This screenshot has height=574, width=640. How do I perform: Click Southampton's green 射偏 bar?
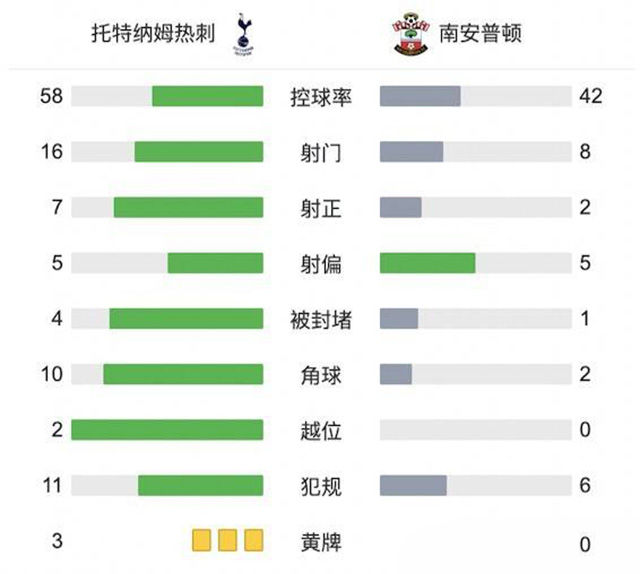[428, 263]
